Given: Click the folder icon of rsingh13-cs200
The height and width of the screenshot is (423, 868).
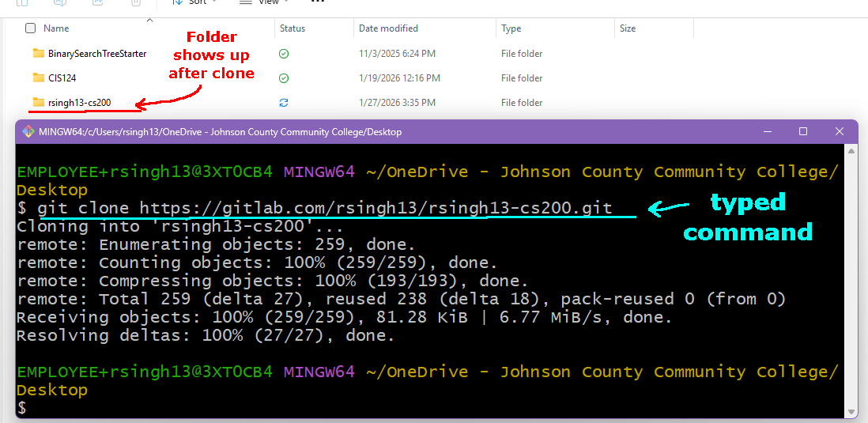Looking at the screenshot, I should coord(38,102).
